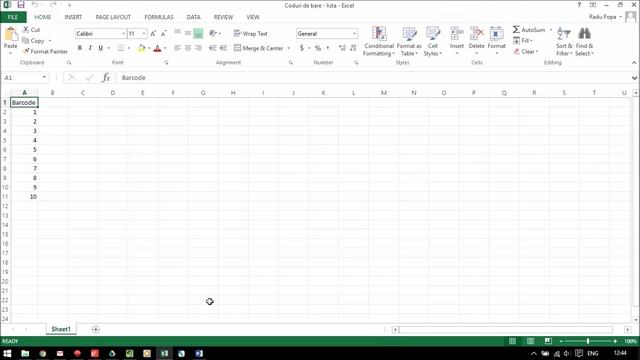The height and width of the screenshot is (360, 640).
Task: Click the fill color bucket icon
Action: [141, 48]
